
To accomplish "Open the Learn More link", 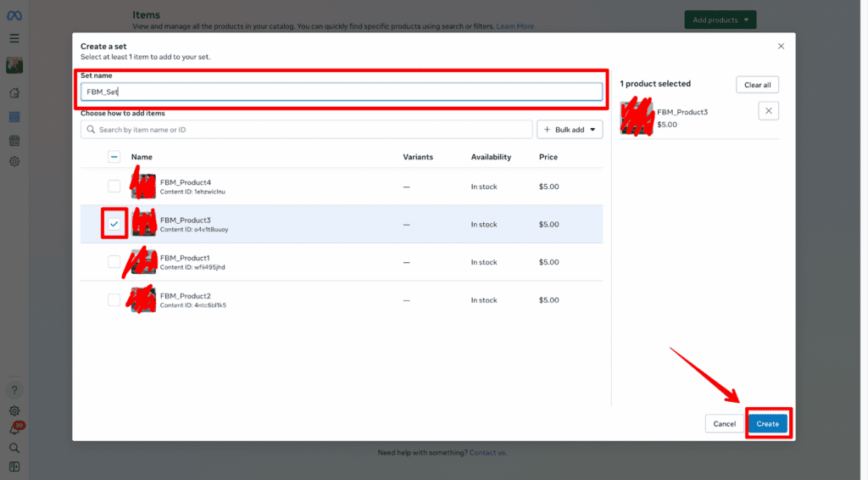I will (515, 26).
